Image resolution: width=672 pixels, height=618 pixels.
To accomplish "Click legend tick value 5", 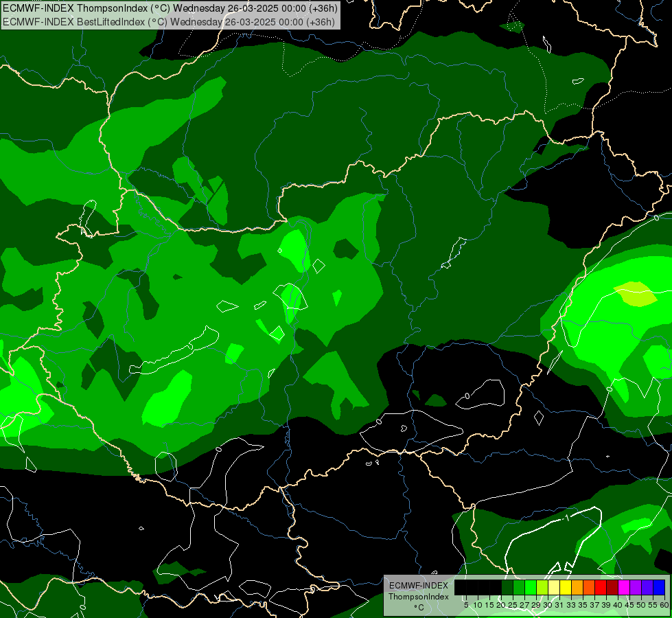I will (x=466, y=605).
